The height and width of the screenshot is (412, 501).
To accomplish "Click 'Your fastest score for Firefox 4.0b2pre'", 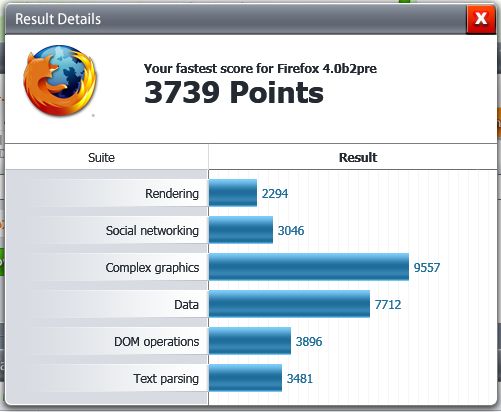I will tap(260, 69).
